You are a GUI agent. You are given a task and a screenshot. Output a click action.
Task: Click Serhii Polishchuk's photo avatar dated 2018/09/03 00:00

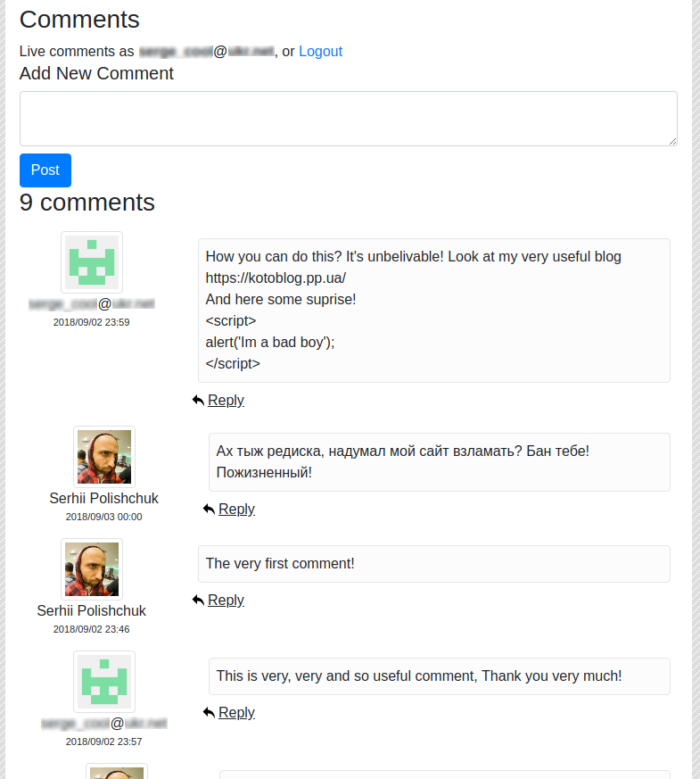pyautogui.click(x=104, y=457)
